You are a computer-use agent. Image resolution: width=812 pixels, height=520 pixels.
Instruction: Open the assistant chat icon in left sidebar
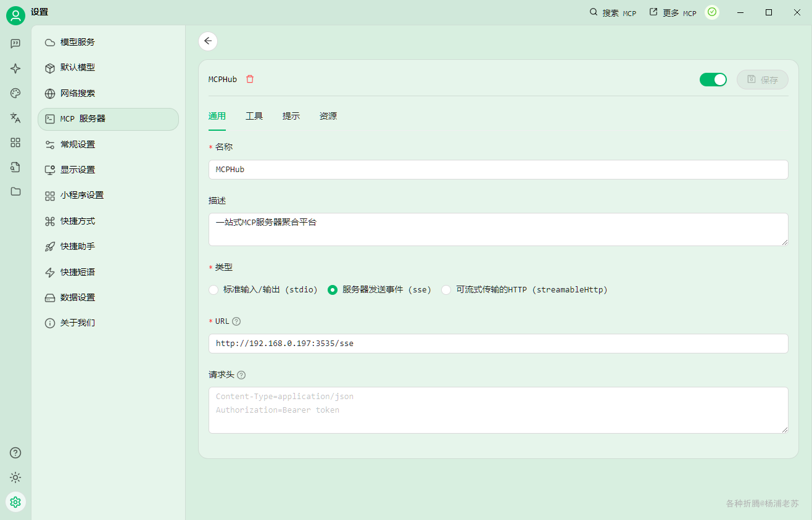[x=15, y=44]
